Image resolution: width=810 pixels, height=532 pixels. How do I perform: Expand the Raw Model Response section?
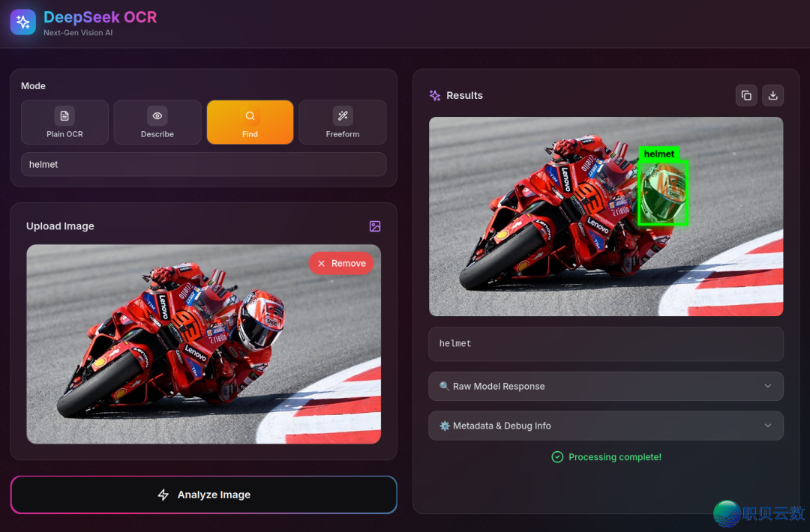point(606,386)
